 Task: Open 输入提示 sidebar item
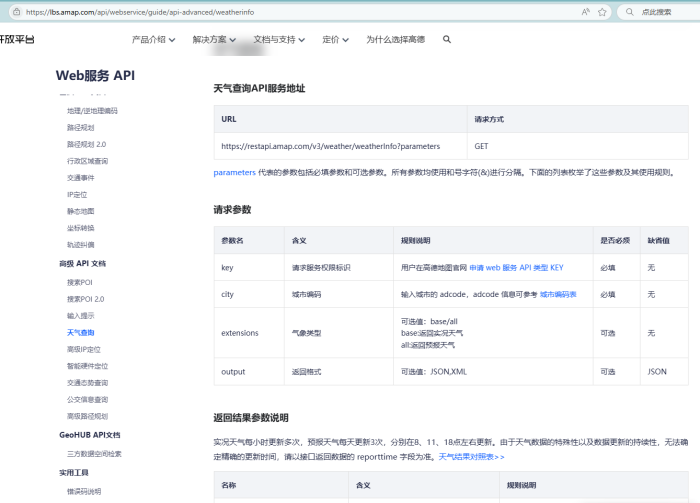pyautogui.click(x=81, y=316)
